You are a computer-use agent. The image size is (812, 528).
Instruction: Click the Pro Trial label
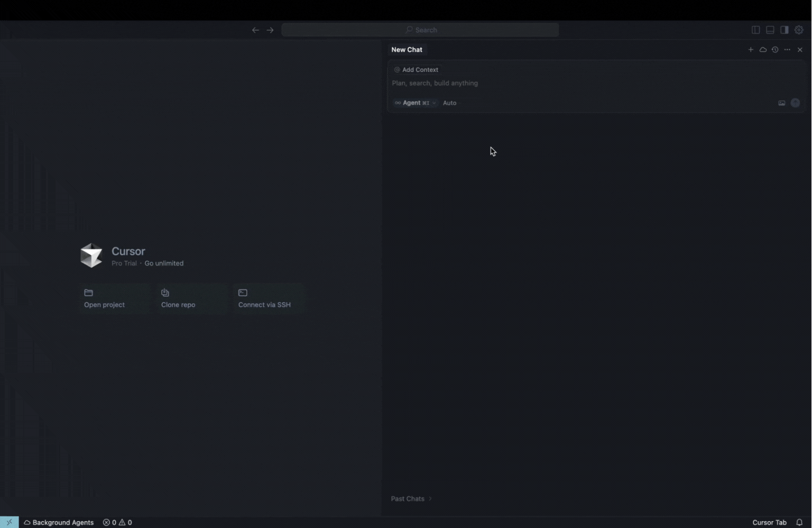point(124,263)
